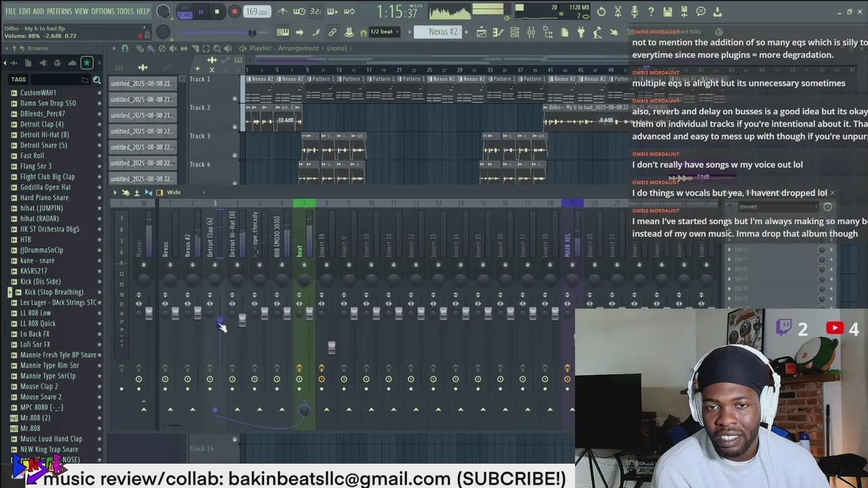This screenshot has width=868, height=488.
Task: Open the PATTERNS menu
Action: point(59,12)
